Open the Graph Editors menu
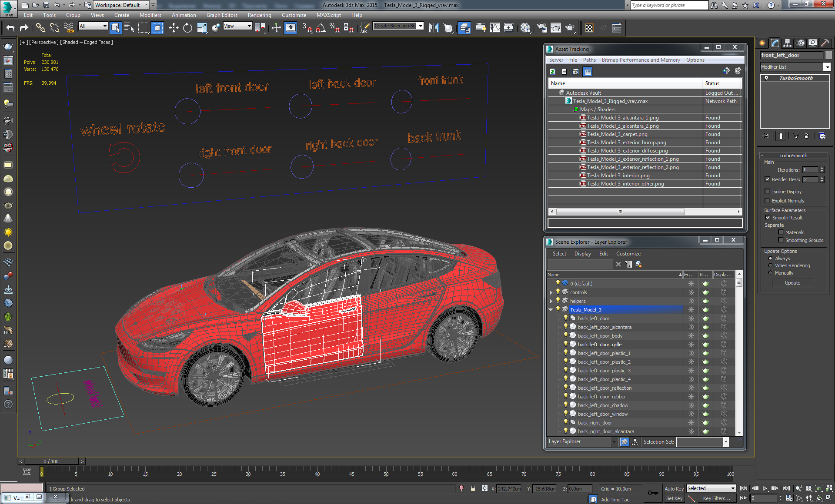Screen dimensions: 835x504 click(x=222, y=15)
